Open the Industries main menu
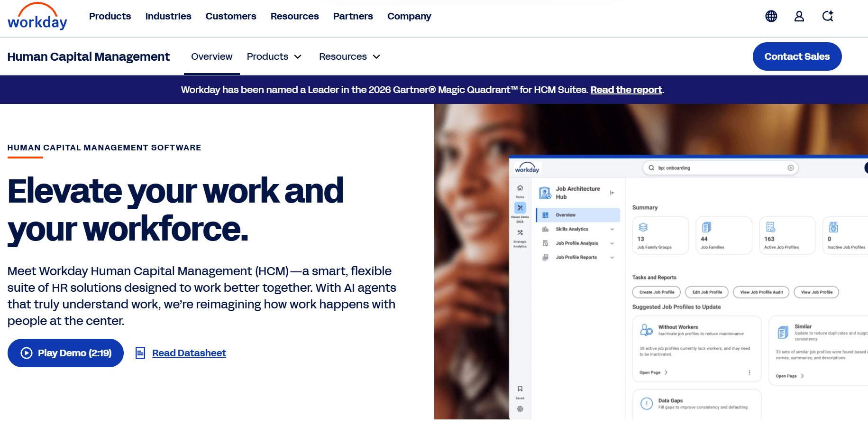This screenshot has width=868, height=427. [x=168, y=16]
